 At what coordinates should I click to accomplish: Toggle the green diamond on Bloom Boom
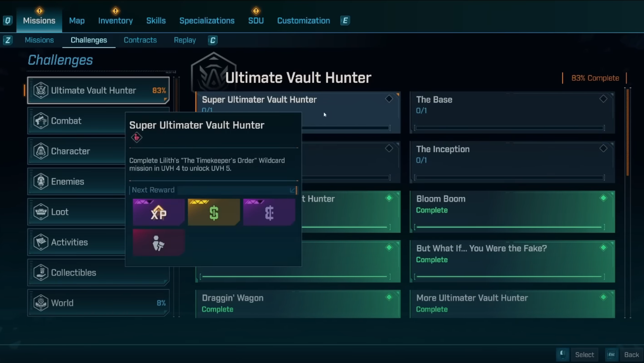click(603, 198)
